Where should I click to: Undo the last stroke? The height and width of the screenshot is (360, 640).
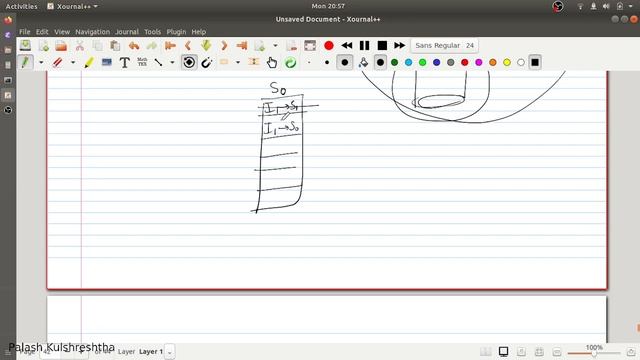pos(134,45)
